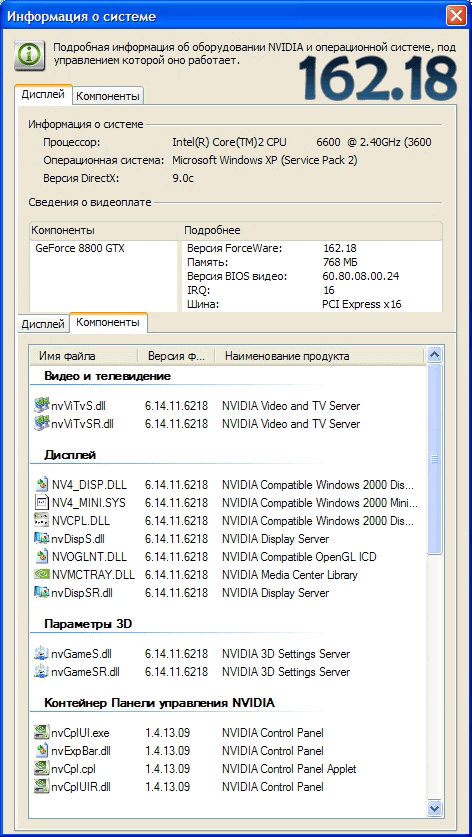Click scrollbar up arrow in file list
This screenshot has height=837, width=472.
pos(435,355)
